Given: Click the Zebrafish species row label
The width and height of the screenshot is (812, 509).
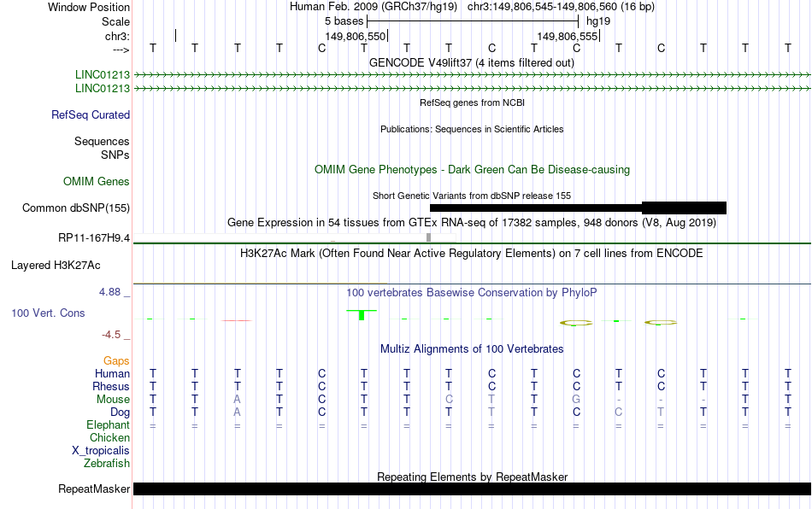Looking at the screenshot, I should tap(107, 463).
